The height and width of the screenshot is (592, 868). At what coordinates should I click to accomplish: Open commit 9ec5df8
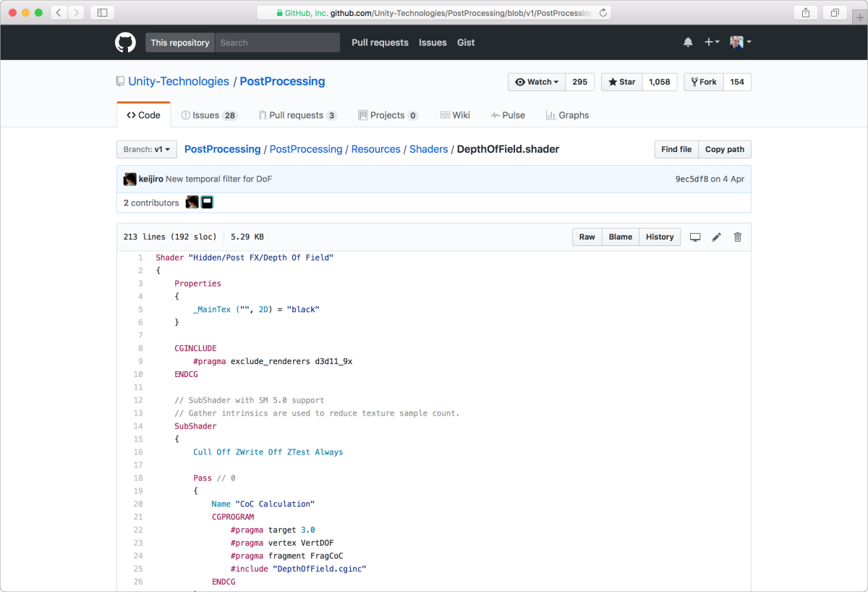pyautogui.click(x=692, y=179)
